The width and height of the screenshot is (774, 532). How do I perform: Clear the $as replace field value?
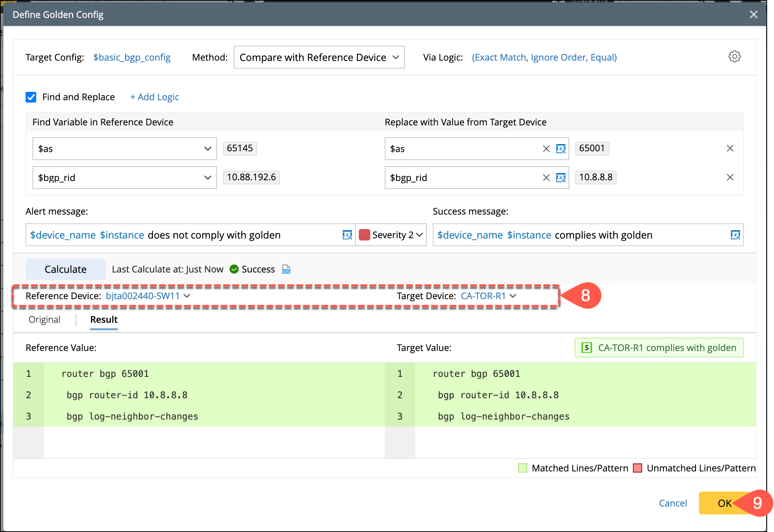pos(546,149)
